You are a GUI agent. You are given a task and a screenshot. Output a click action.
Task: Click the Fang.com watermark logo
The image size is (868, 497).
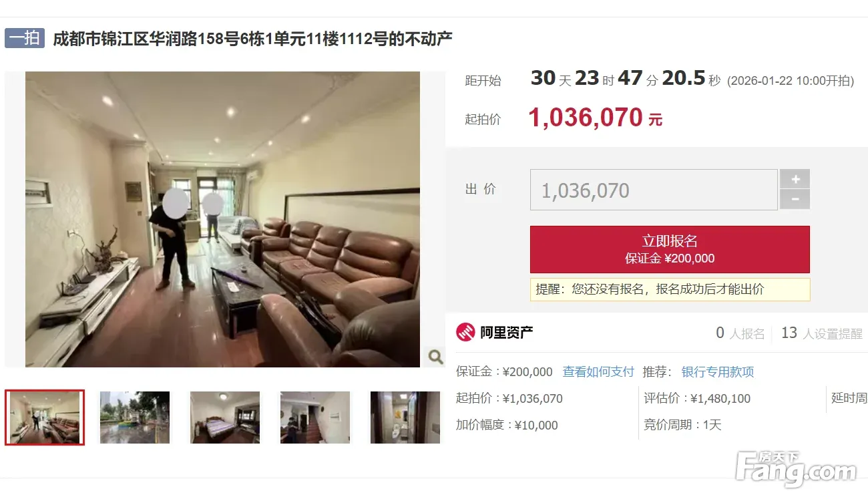coord(795,469)
